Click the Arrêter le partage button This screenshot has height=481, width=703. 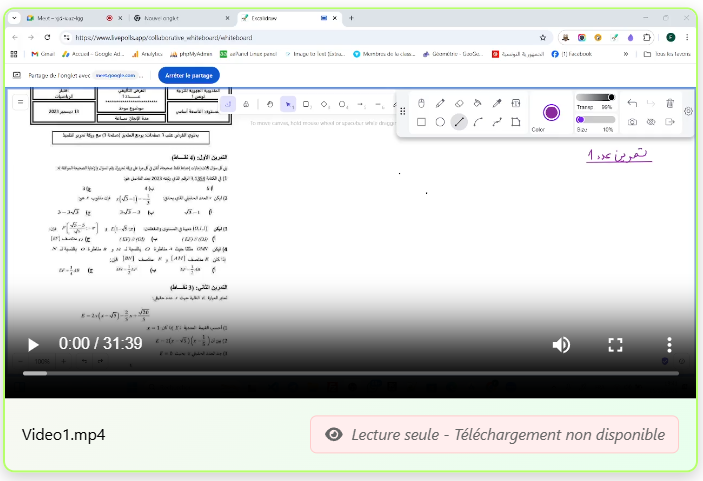(189, 75)
